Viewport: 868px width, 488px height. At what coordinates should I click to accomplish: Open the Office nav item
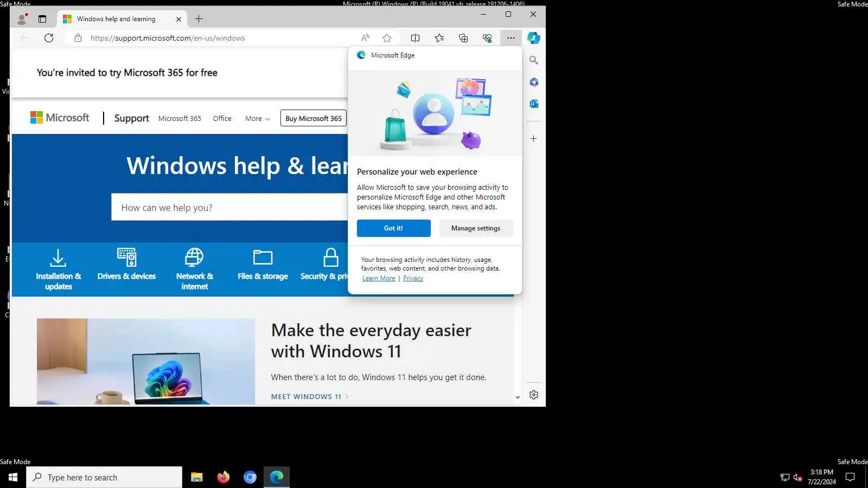pyautogui.click(x=222, y=118)
